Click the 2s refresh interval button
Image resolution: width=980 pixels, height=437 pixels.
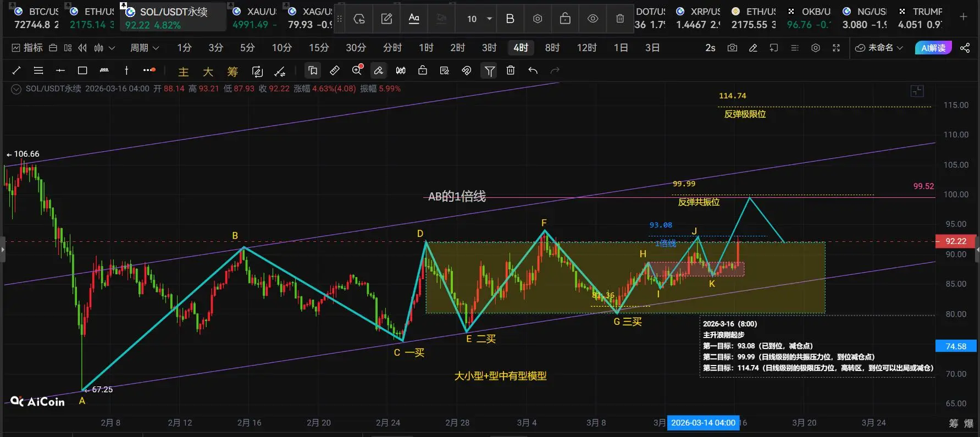710,48
